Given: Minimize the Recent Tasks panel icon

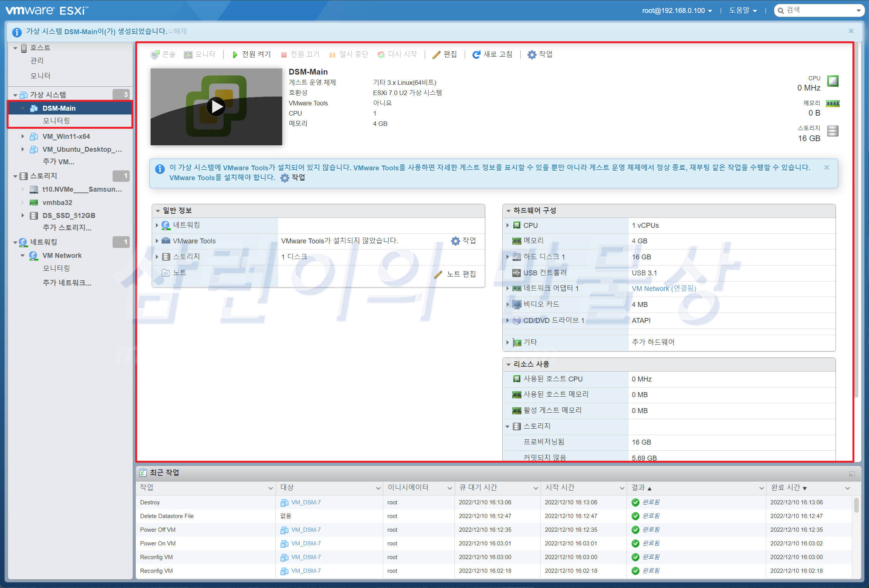Looking at the screenshot, I should 852,474.
